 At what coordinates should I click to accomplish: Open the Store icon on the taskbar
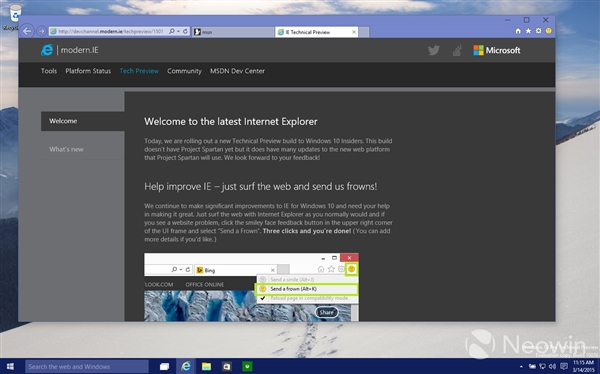tap(227, 366)
